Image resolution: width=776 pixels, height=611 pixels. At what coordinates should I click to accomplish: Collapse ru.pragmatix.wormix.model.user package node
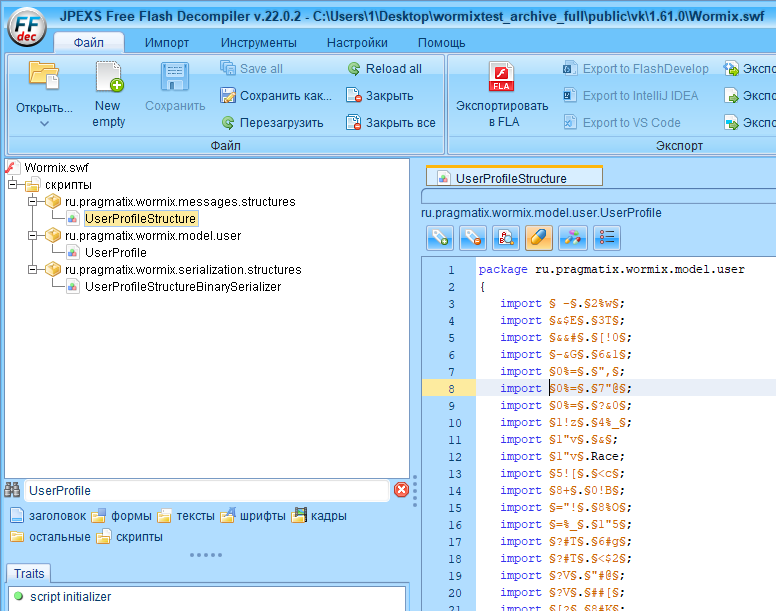(33, 235)
